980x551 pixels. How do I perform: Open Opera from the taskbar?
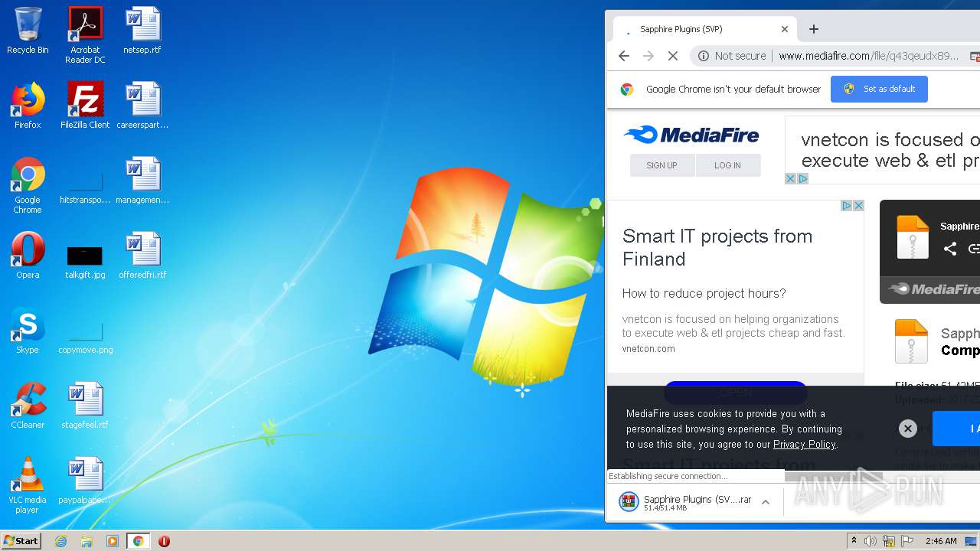click(x=164, y=541)
